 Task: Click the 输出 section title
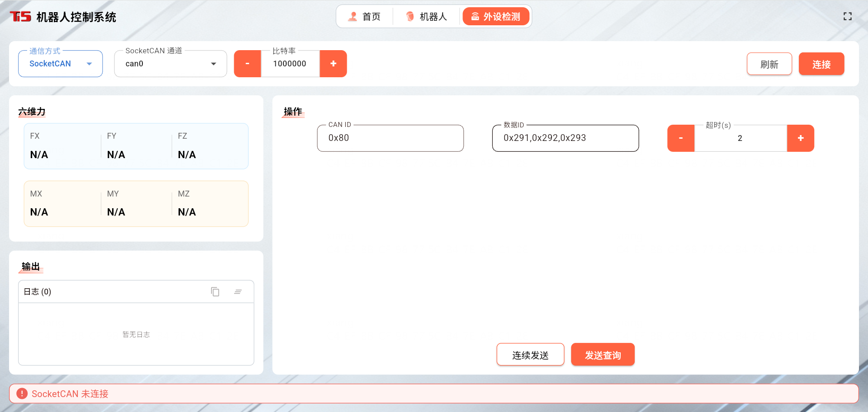coord(31,267)
